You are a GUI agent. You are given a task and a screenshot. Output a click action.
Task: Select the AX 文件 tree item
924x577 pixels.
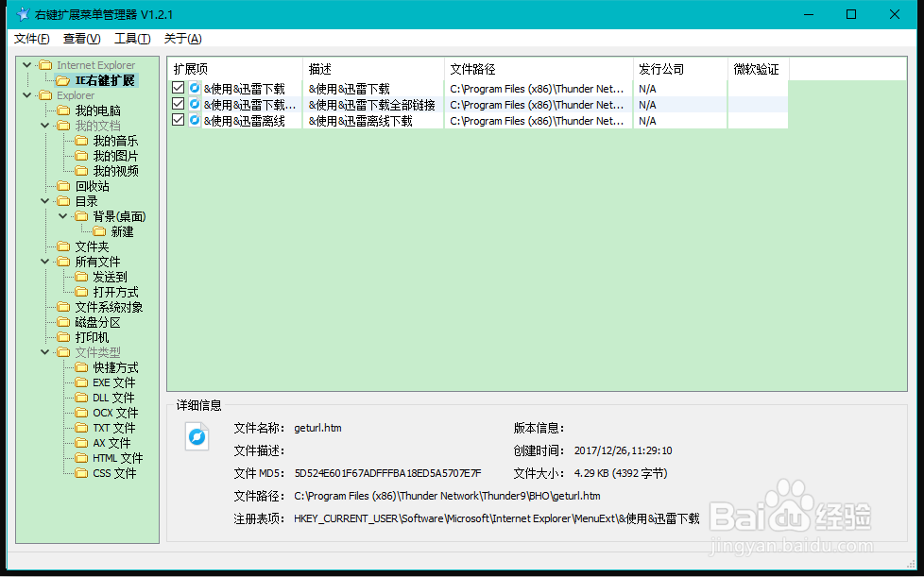tap(112, 443)
